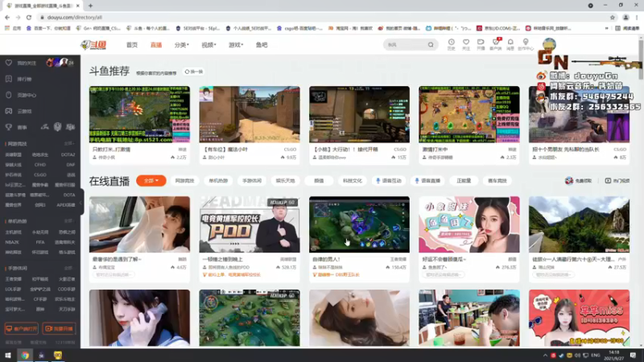Click the Chrome icon in the taskbar
644x362 pixels.
[25, 356]
